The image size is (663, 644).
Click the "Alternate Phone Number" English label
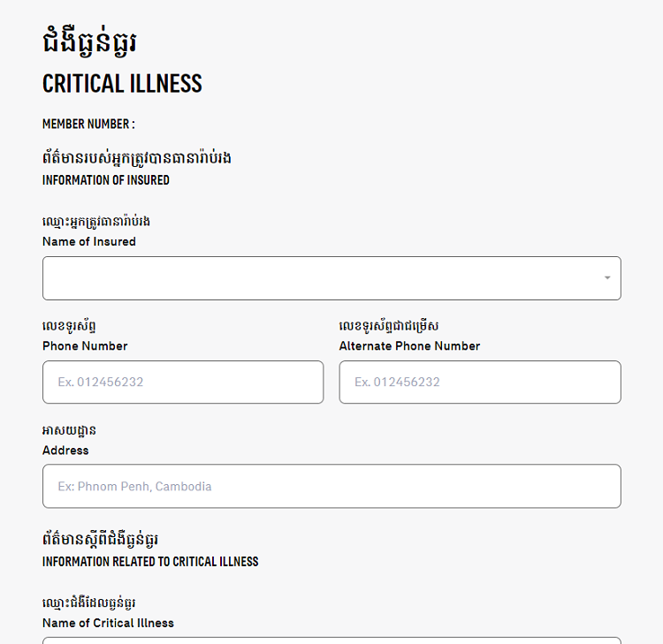409,346
